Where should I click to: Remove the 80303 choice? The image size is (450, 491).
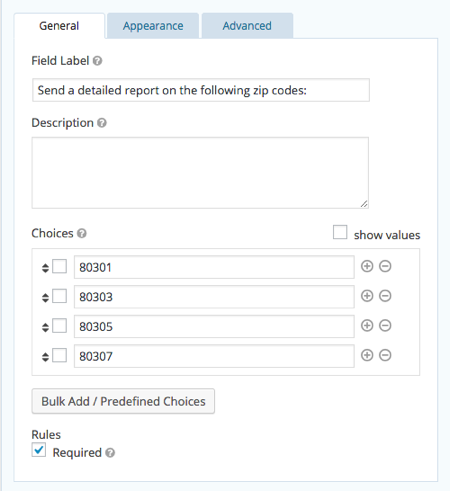pyautogui.click(x=385, y=296)
